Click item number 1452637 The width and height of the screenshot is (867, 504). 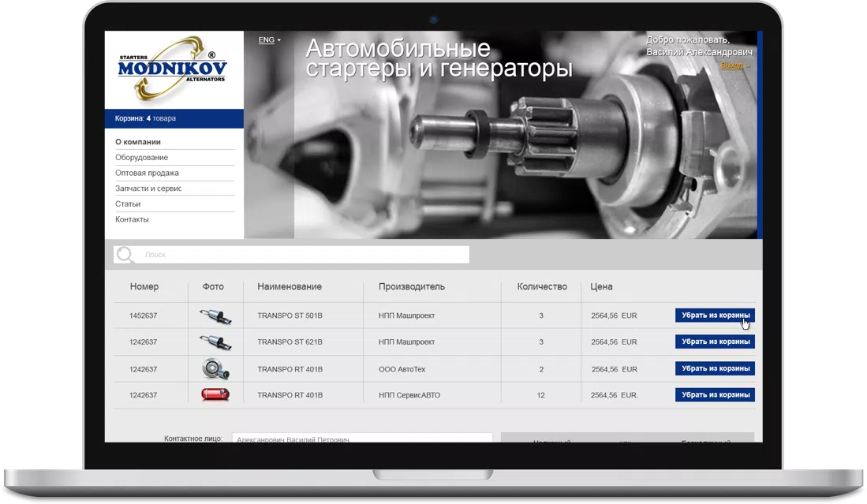point(144,315)
